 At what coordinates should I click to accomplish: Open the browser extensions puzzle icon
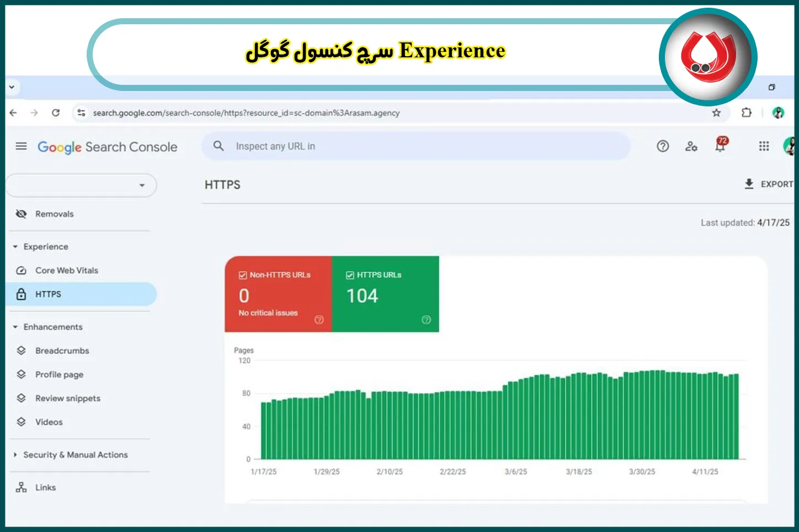pyautogui.click(x=747, y=113)
